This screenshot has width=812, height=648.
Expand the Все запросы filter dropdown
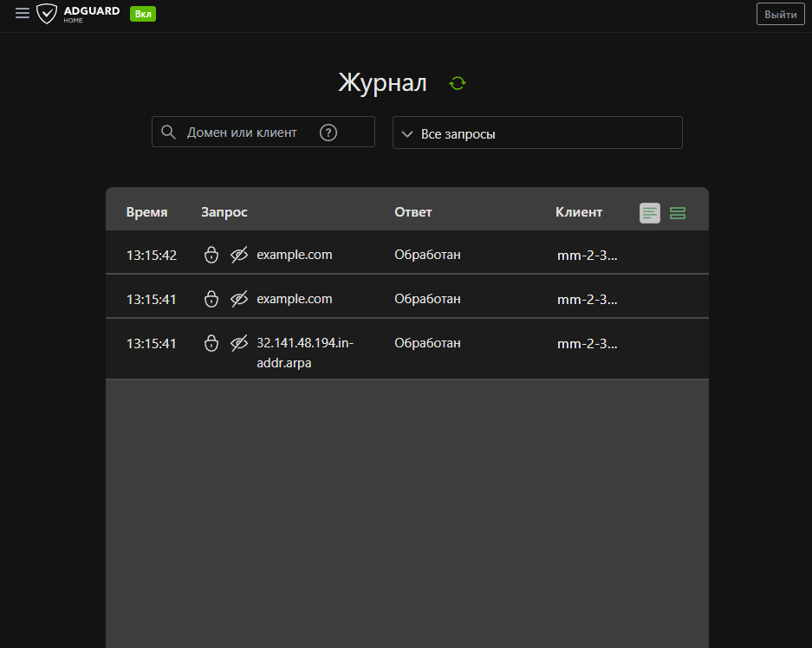pyautogui.click(x=537, y=133)
